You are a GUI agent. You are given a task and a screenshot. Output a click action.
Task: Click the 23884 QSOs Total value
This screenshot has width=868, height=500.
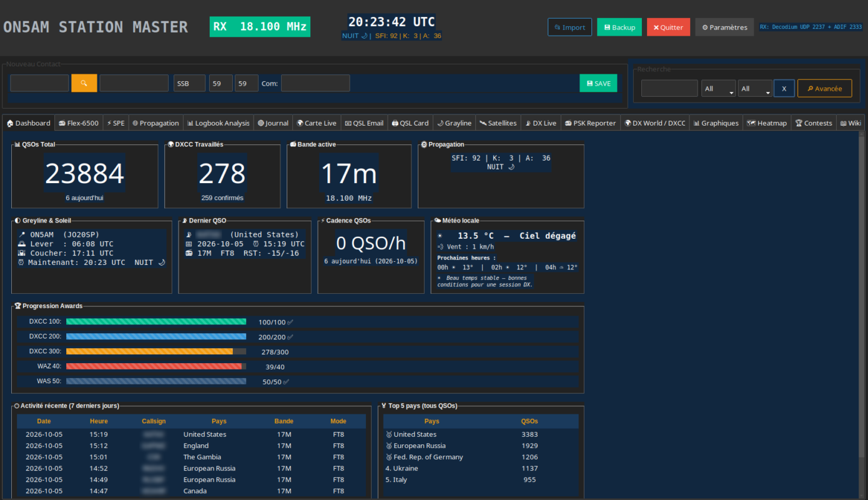pyautogui.click(x=85, y=174)
